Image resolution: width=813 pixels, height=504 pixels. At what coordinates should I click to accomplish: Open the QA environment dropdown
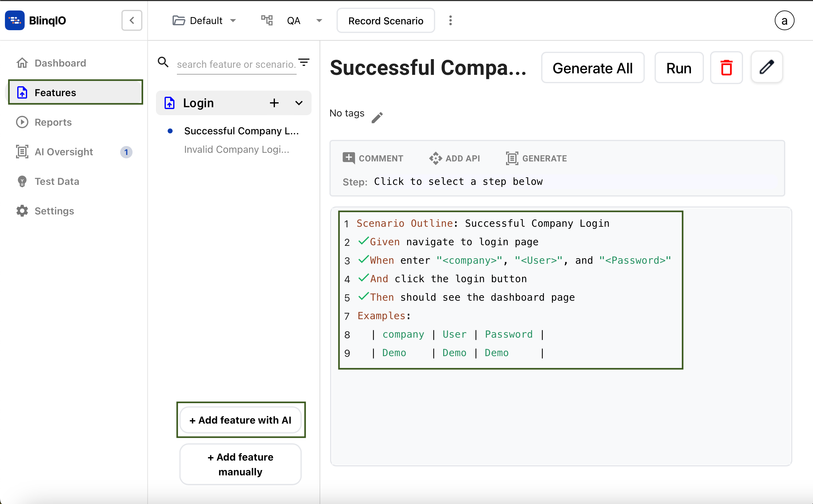coord(304,21)
